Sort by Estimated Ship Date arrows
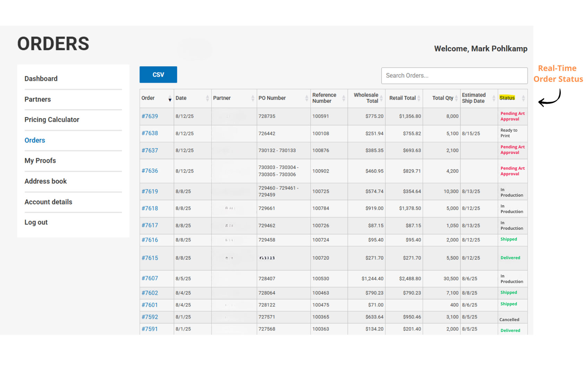This screenshot has height=375, width=588. click(x=494, y=98)
